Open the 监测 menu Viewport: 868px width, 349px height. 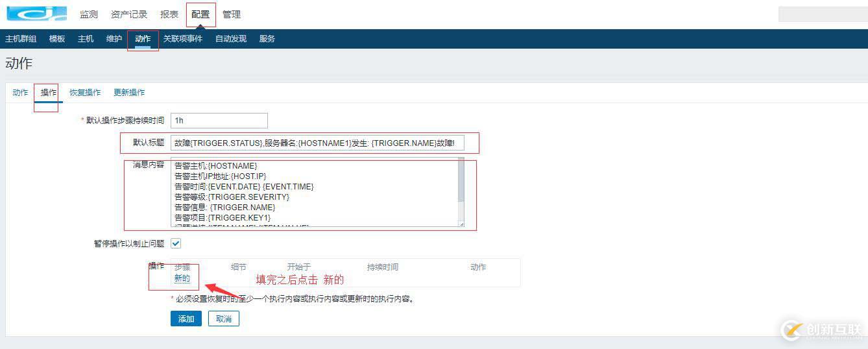pos(89,14)
